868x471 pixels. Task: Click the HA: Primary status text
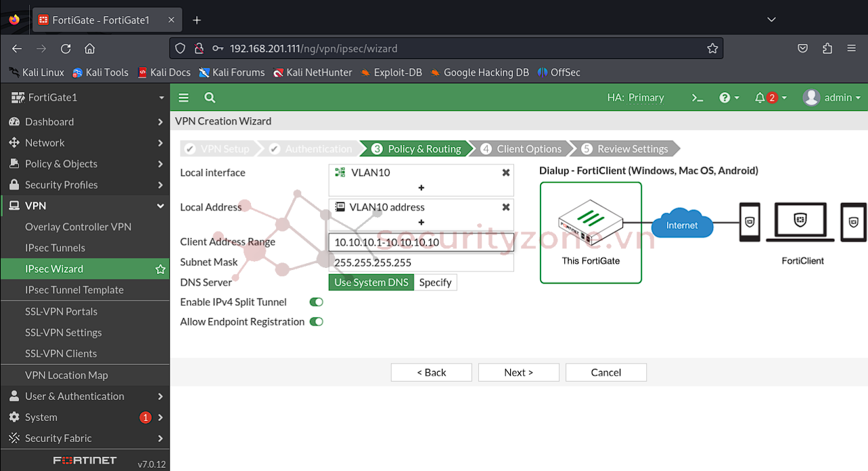pos(635,97)
